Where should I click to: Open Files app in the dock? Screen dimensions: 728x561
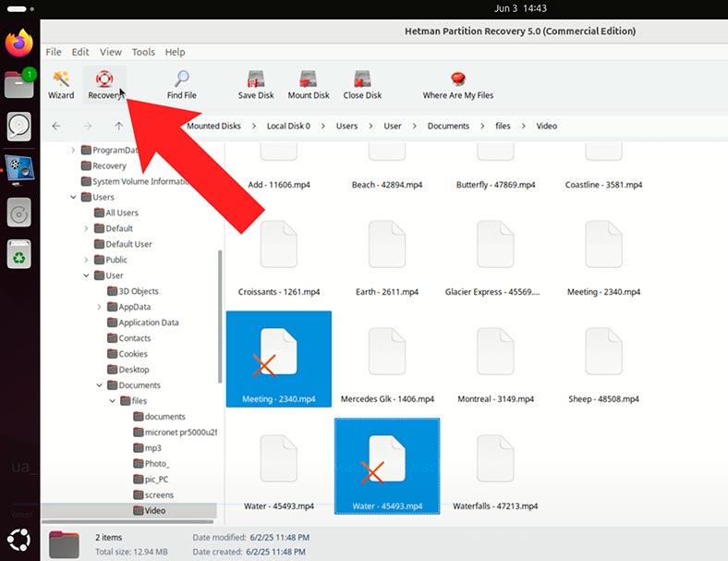[x=19, y=84]
